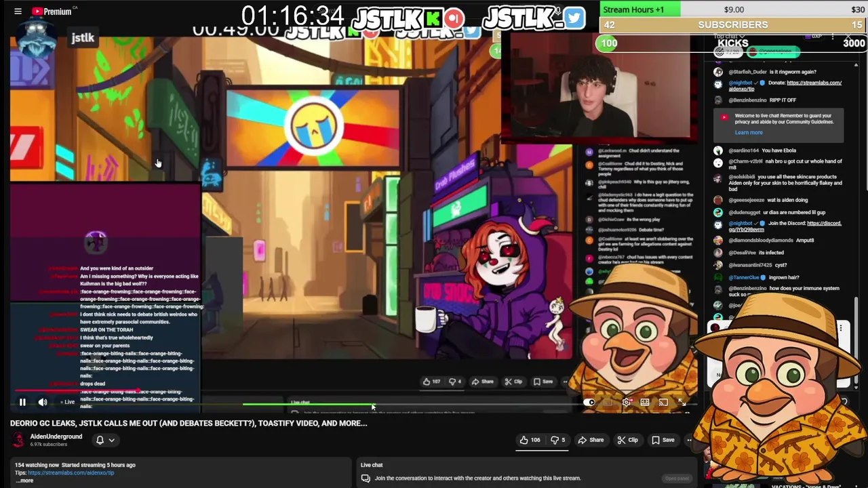The width and height of the screenshot is (868, 488).
Task: Toggle the autoplay switch in player
Action: (x=588, y=403)
